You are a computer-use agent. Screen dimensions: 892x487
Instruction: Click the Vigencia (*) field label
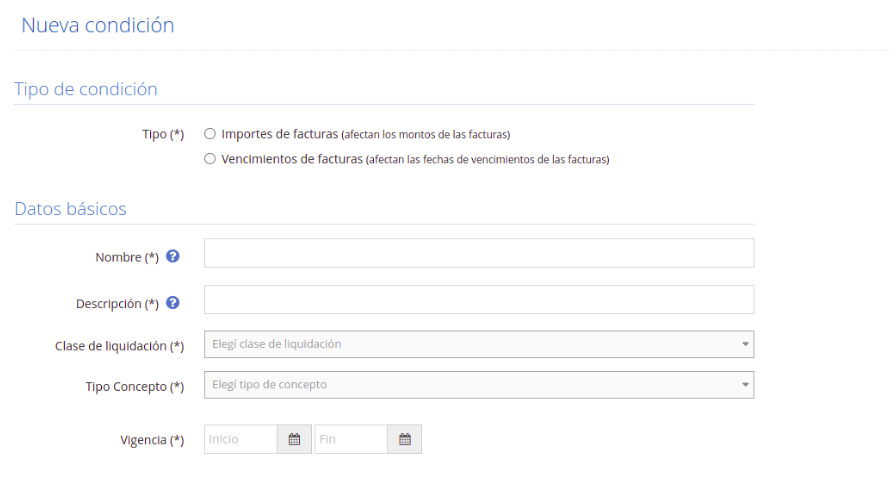(152, 440)
